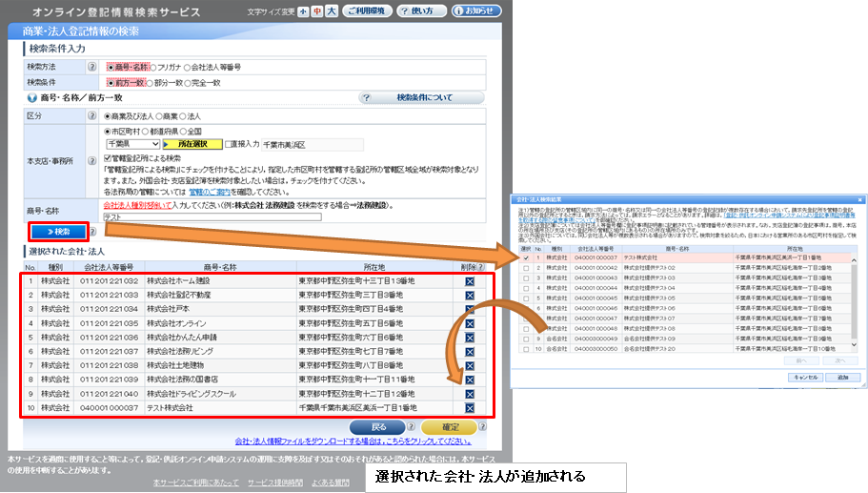
Task: Select 完全一致 match condition
Action: 188,83
